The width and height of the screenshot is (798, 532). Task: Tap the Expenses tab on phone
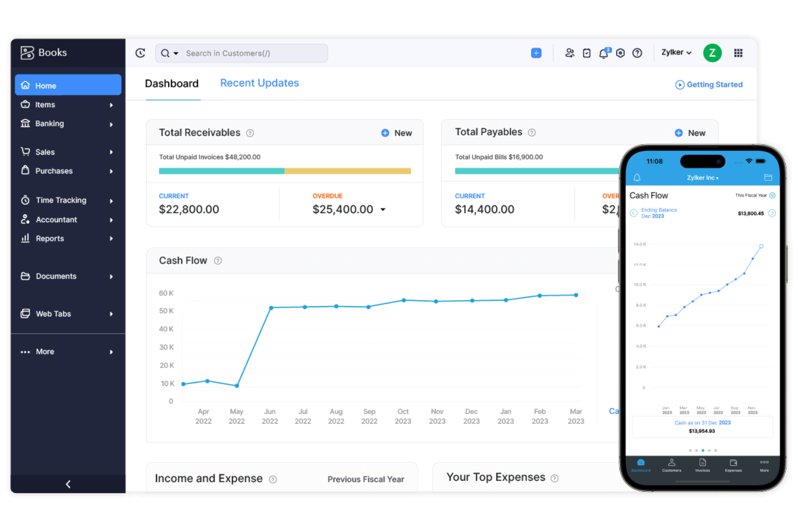point(733,465)
